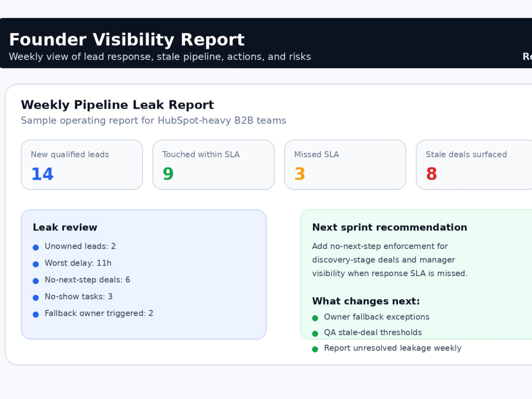Click the Leak review heading
The image size is (532, 399).
pos(65,227)
